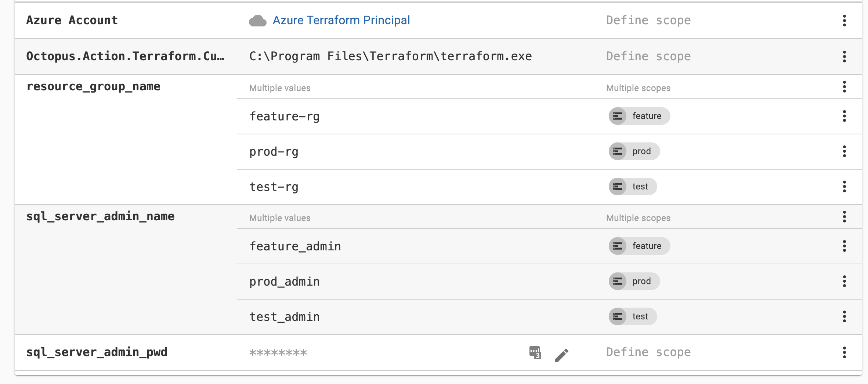868x384 pixels.
Task: Define scope for sql_server_admin_pwd variable
Action: (648, 352)
